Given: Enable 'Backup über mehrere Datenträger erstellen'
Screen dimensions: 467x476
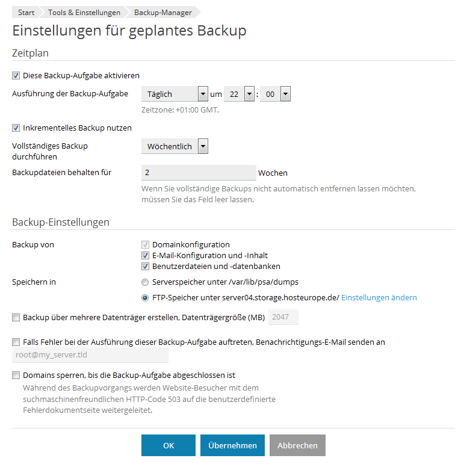Looking at the screenshot, I should (16, 318).
